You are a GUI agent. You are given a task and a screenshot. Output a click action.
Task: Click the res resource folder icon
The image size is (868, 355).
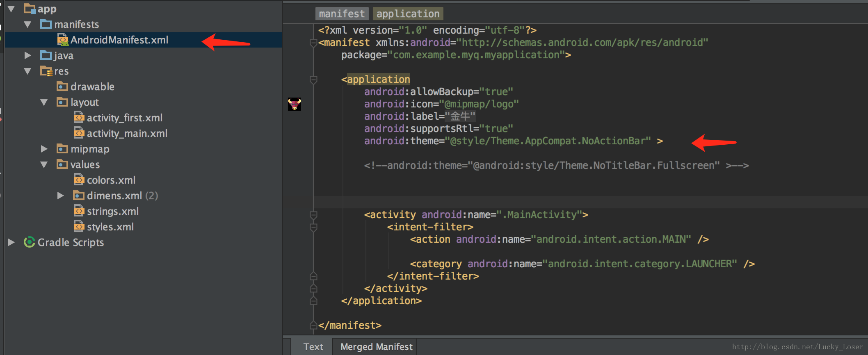click(46, 71)
